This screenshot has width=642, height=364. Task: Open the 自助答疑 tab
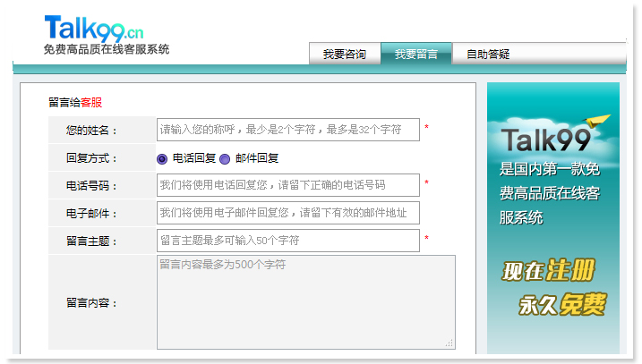[x=488, y=54]
